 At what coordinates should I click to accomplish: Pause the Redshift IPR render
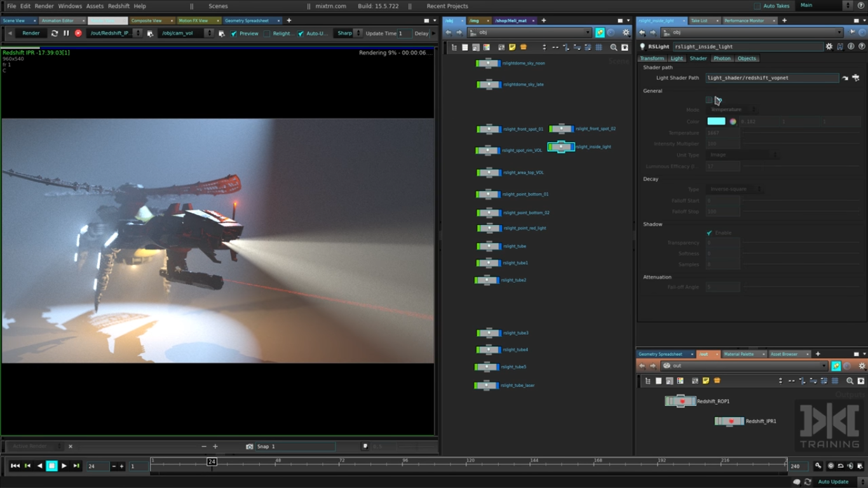pos(66,33)
